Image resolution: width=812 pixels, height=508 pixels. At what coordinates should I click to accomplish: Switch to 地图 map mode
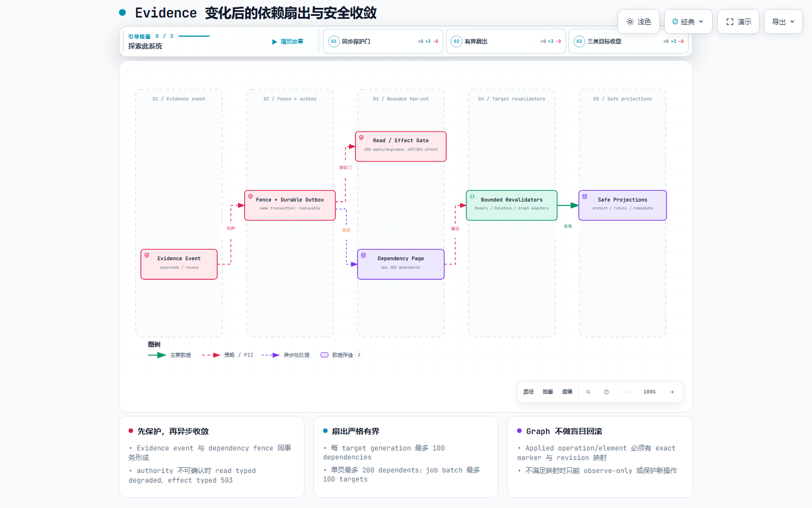548,392
